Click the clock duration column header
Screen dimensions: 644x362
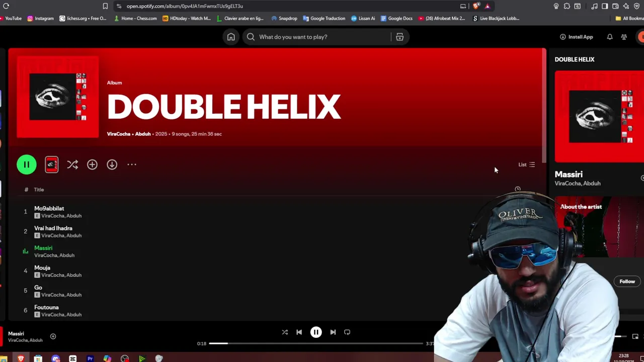click(x=518, y=190)
